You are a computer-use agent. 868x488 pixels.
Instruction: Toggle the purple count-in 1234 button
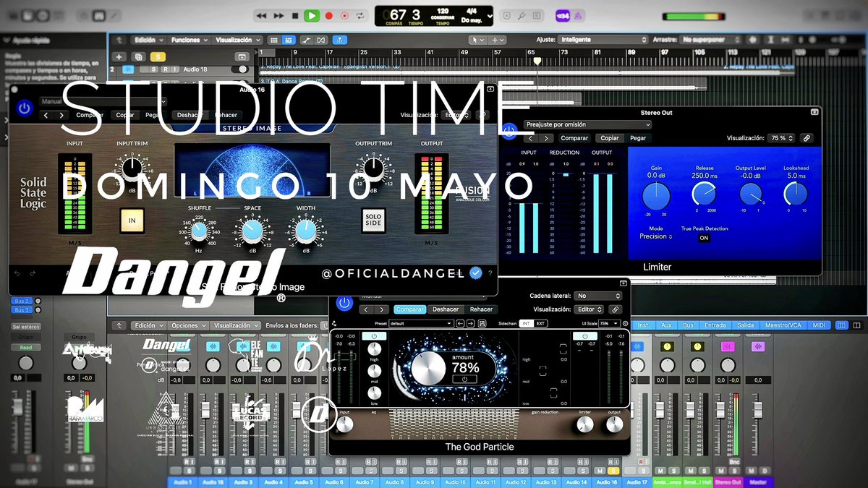pyautogui.click(x=562, y=15)
